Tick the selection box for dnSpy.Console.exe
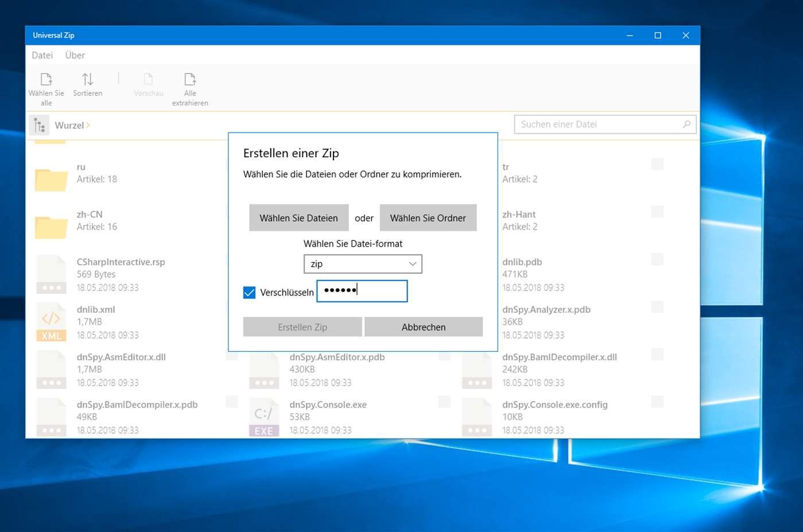 (x=444, y=402)
